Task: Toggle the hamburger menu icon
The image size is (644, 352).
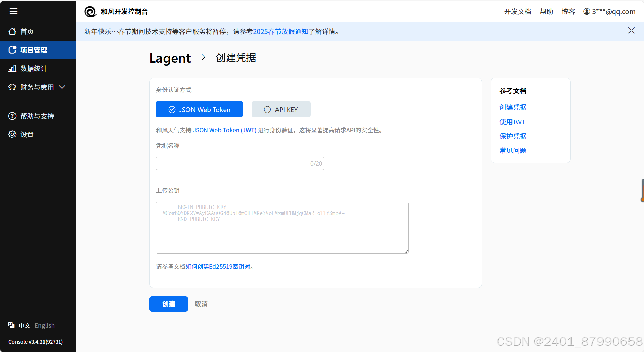Action: (x=13, y=11)
